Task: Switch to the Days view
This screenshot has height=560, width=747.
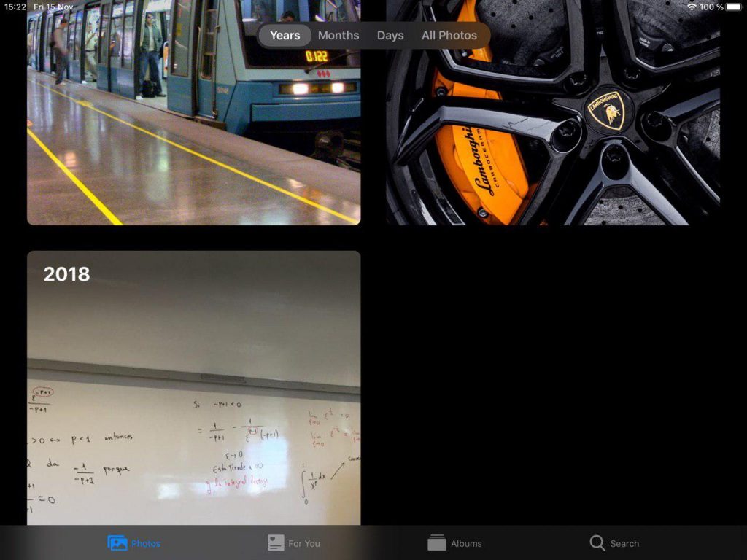Action: point(390,35)
